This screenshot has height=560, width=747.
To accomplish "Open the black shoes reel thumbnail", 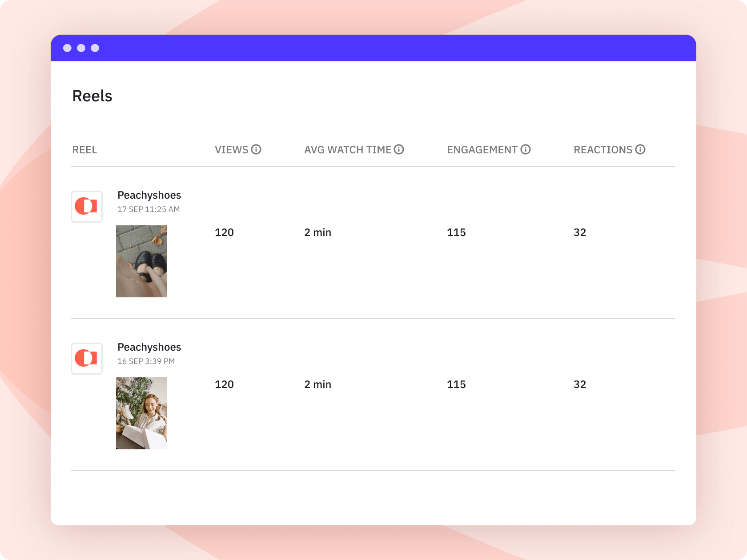I will click(x=141, y=261).
